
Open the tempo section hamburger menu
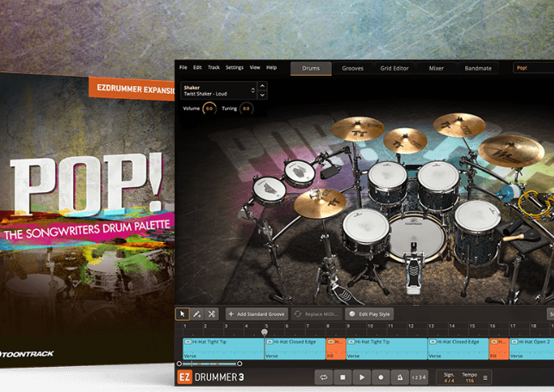click(485, 377)
